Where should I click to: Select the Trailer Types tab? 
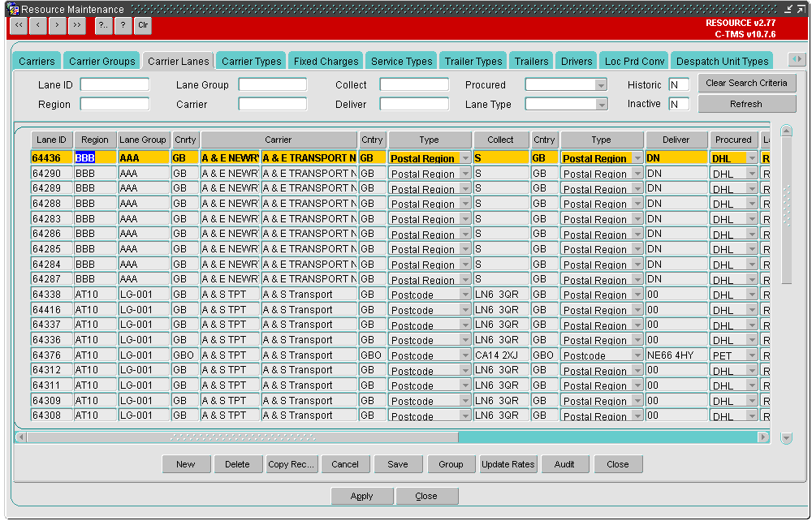tap(473, 61)
